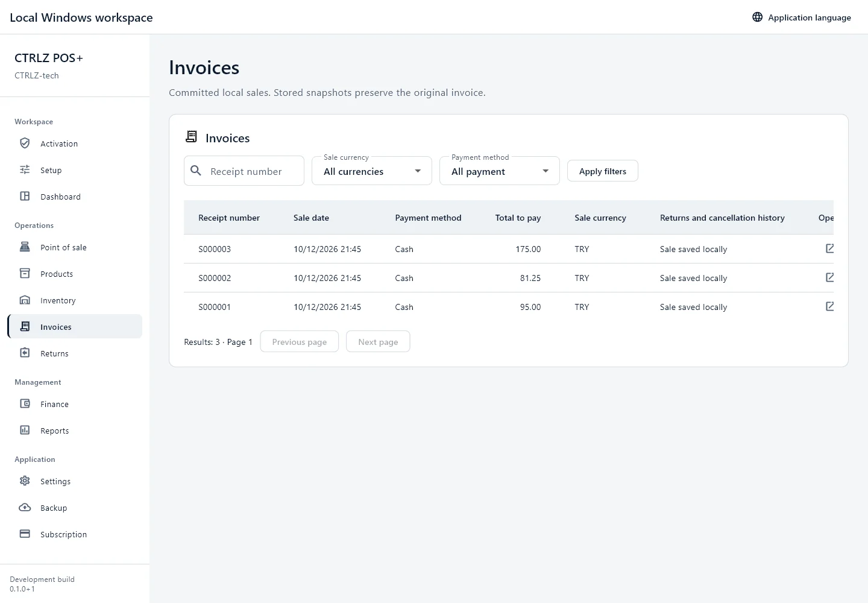Screen dimensions: 868x603
Task: Click the Total to pay column header
Action: click(518, 218)
